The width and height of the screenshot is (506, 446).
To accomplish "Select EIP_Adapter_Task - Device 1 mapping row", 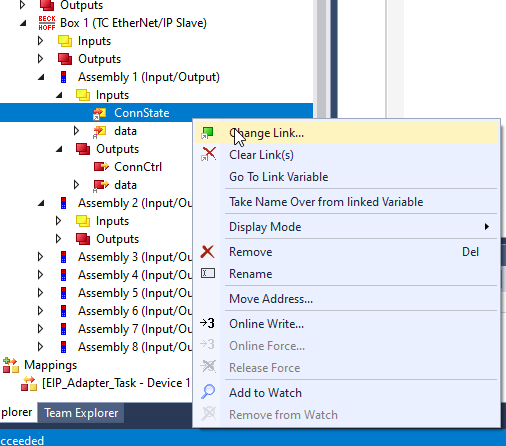I will pos(116,383).
